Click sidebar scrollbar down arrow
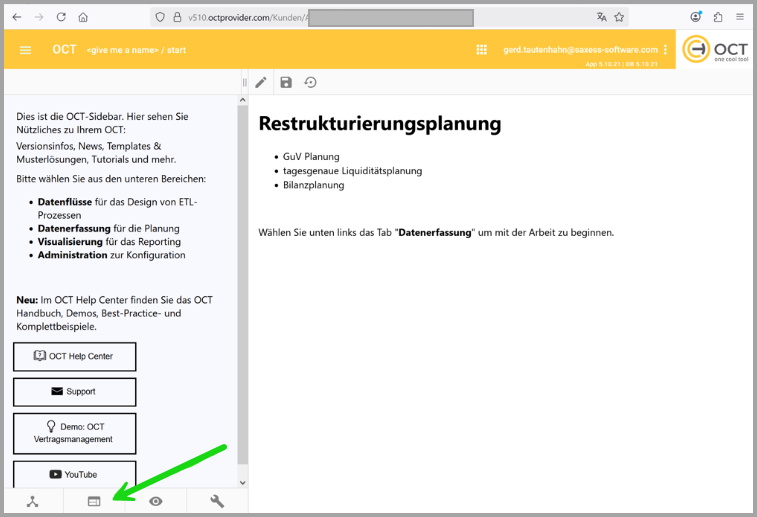 tap(242, 483)
